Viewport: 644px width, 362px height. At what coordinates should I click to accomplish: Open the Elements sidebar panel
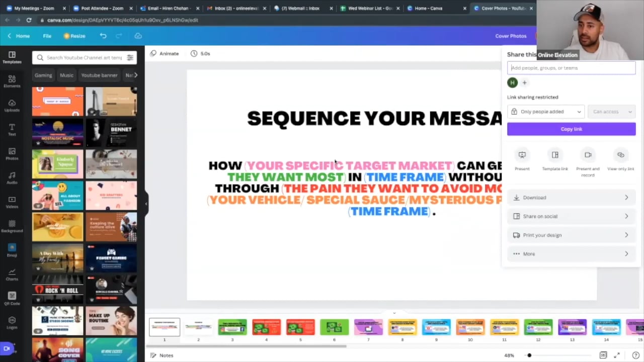pos(12,81)
